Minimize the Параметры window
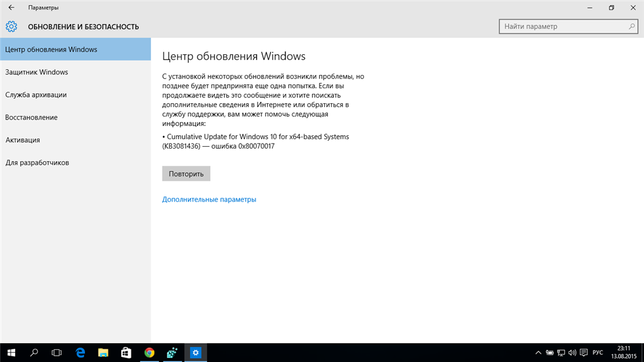The height and width of the screenshot is (362, 644). [590, 8]
